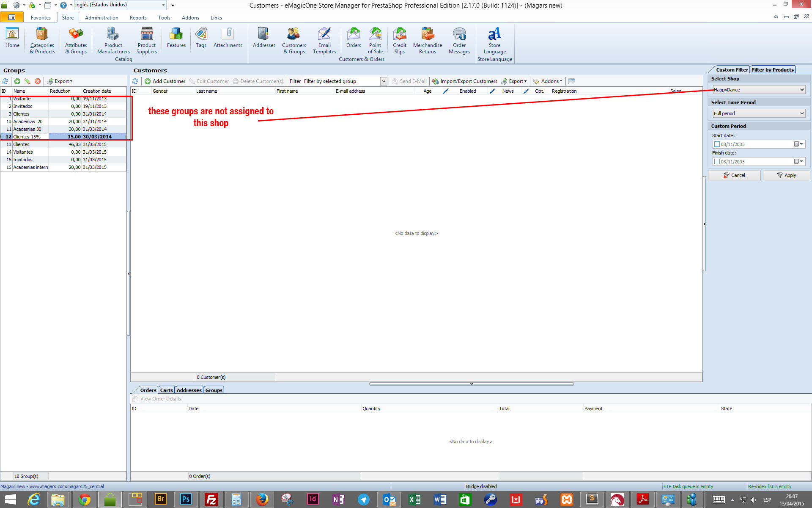Open Product Manufacturers section
This screenshot has width=812, height=508.
pyautogui.click(x=113, y=41)
